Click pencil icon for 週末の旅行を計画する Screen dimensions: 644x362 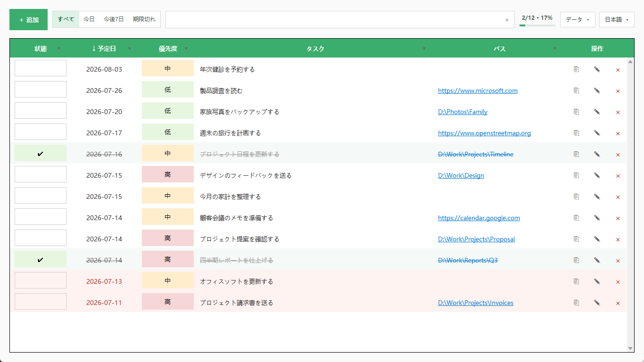pos(597,133)
